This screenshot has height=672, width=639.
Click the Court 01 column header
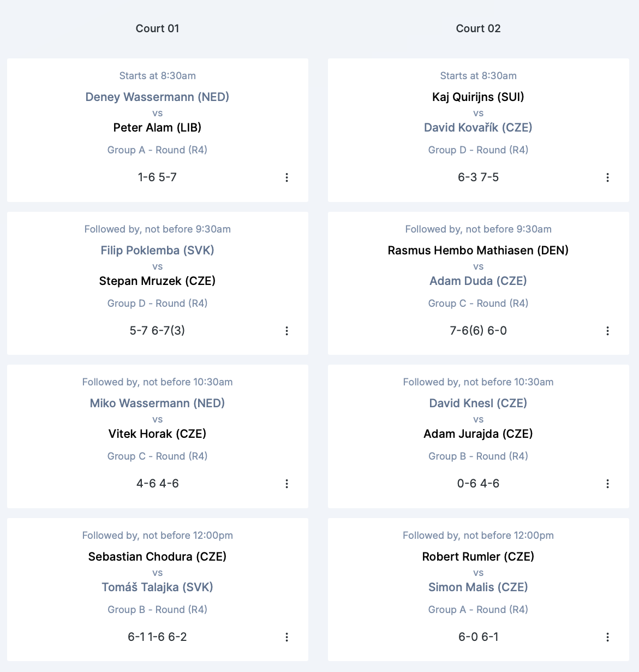[157, 28]
